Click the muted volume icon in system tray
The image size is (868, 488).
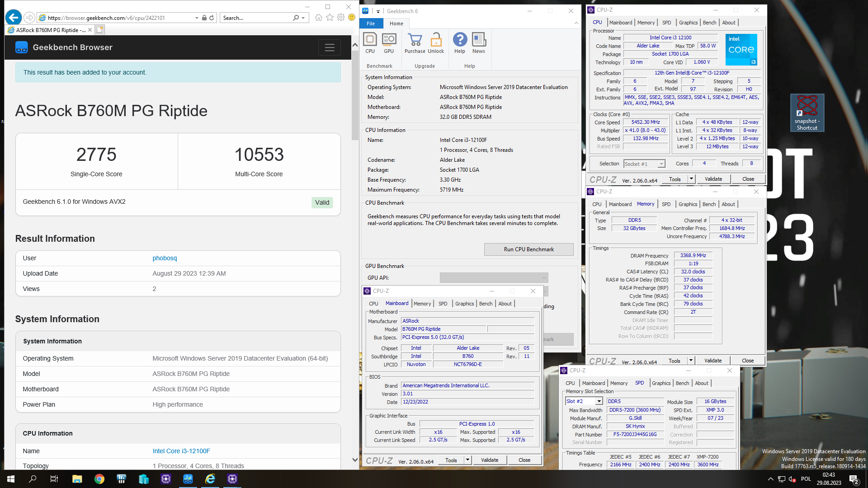792,479
